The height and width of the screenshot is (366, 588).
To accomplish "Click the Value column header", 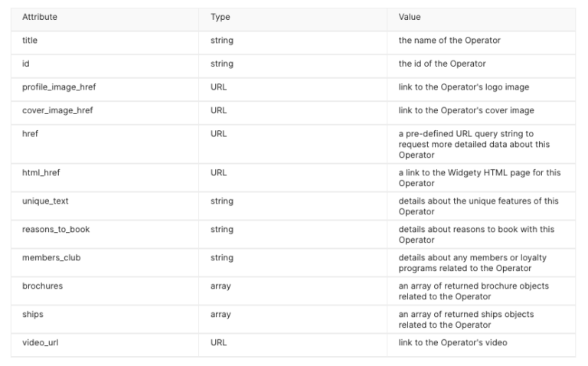I will point(410,17).
